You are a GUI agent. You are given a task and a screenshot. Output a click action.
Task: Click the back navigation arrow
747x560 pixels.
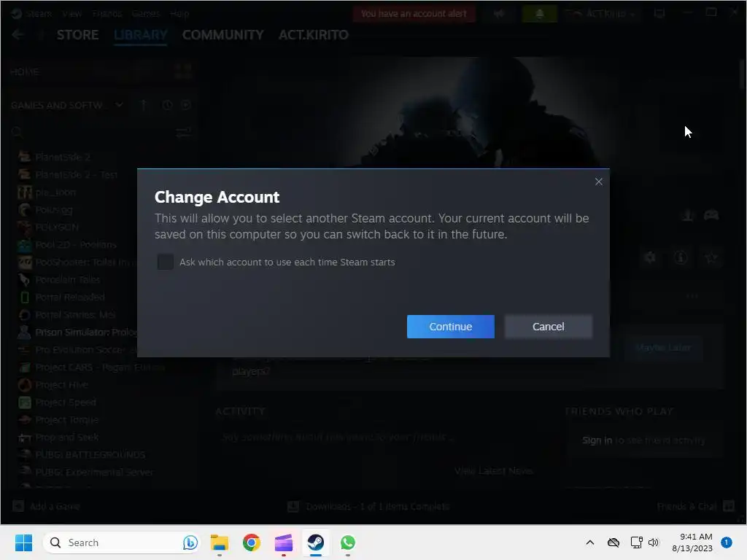[x=18, y=35]
